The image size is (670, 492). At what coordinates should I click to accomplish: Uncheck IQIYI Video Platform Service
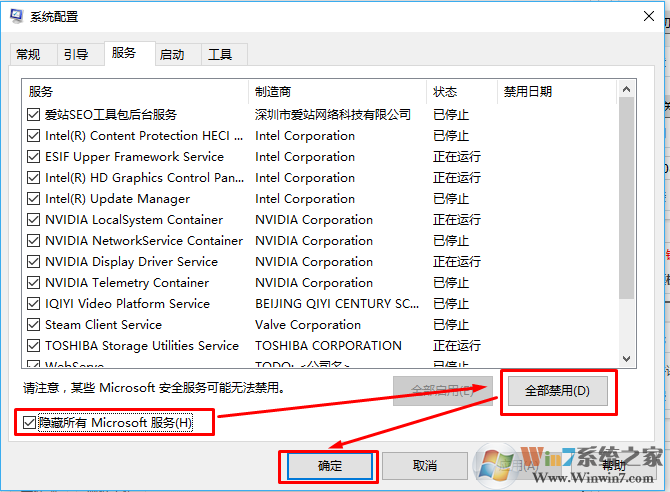coord(33,303)
